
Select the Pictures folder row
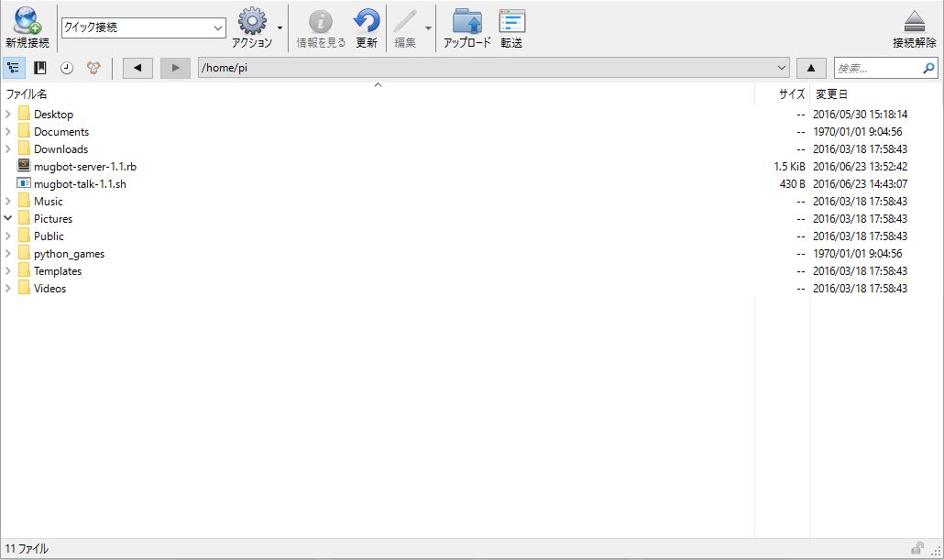pyautogui.click(x=471, y=218)
